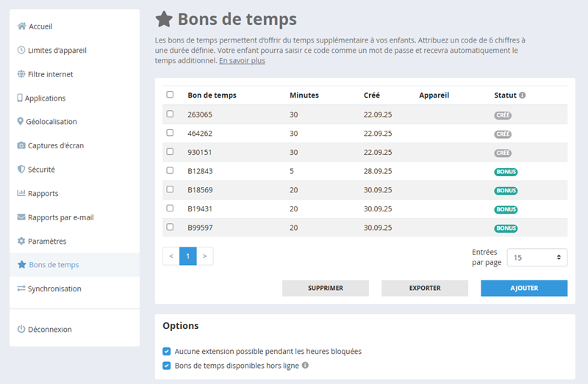Select all vouchers with the header checkbox
Image resolution: width=588 pixels, height=384 pixels.
tap(171, 95)
